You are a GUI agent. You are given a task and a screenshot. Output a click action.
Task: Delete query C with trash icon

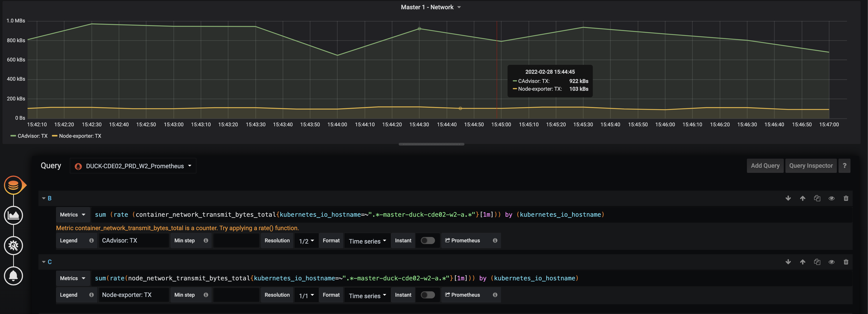coord(846,262)
